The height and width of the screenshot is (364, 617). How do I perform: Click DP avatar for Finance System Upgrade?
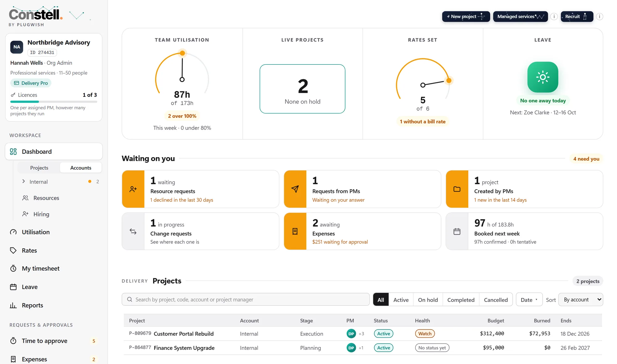pyautogui.click(x=351, y=348)
